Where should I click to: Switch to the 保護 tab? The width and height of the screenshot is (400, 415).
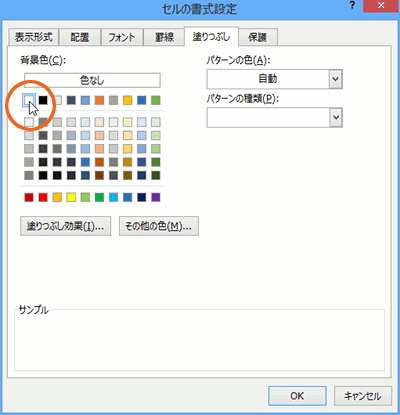point(258,37)
